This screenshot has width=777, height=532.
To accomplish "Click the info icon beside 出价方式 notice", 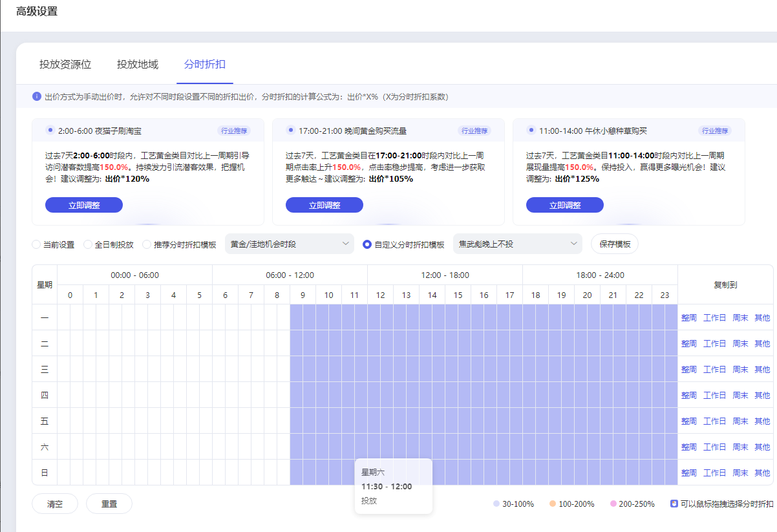I will click(x=37, y=96).
